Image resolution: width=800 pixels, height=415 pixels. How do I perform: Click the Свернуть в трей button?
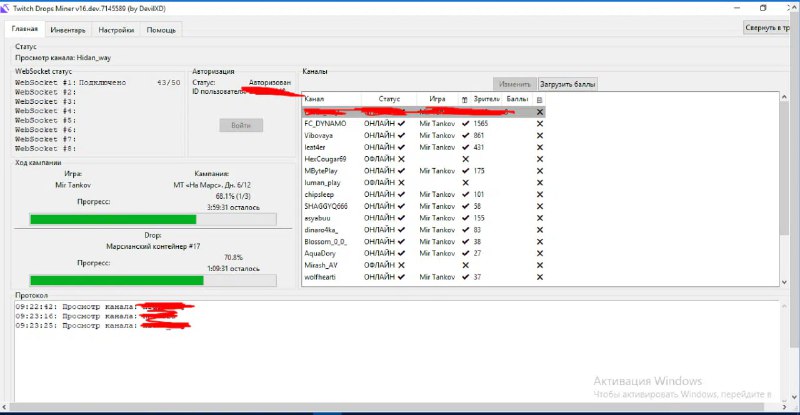pyautogui.click(x=770, y=28)
